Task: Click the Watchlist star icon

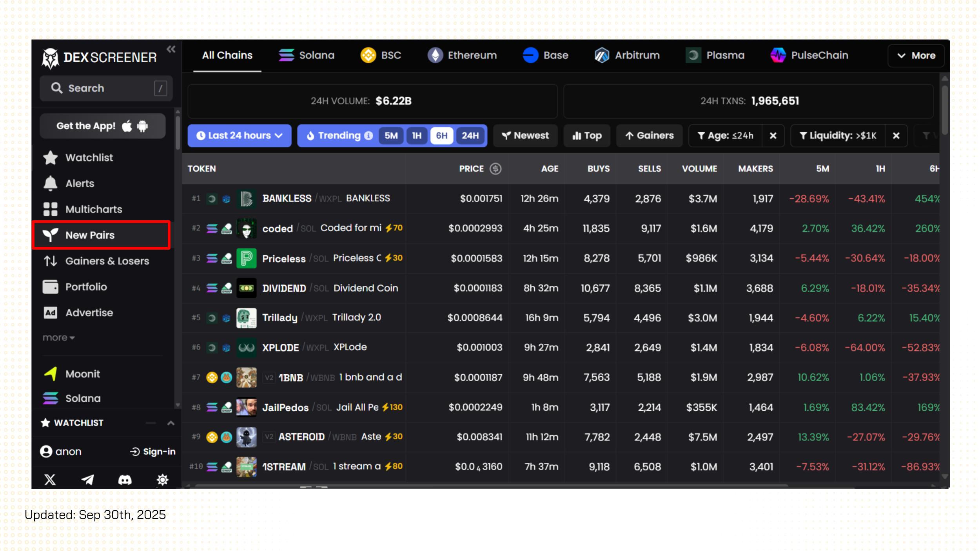Action: pos(50,158)
